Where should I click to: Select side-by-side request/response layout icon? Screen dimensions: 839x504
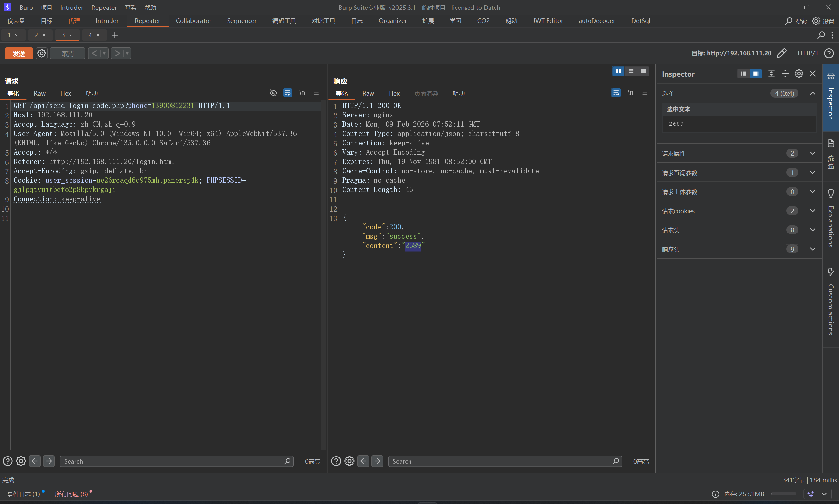618,71
